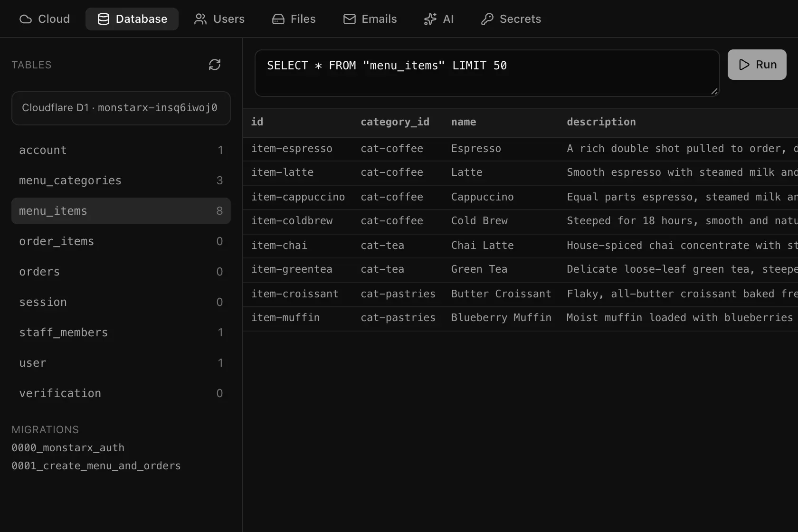Image resolution: width=798 pixels, height=532 pixels.
Task: Click the 0000_monstarx_auth migration
Action: (68, 448)
